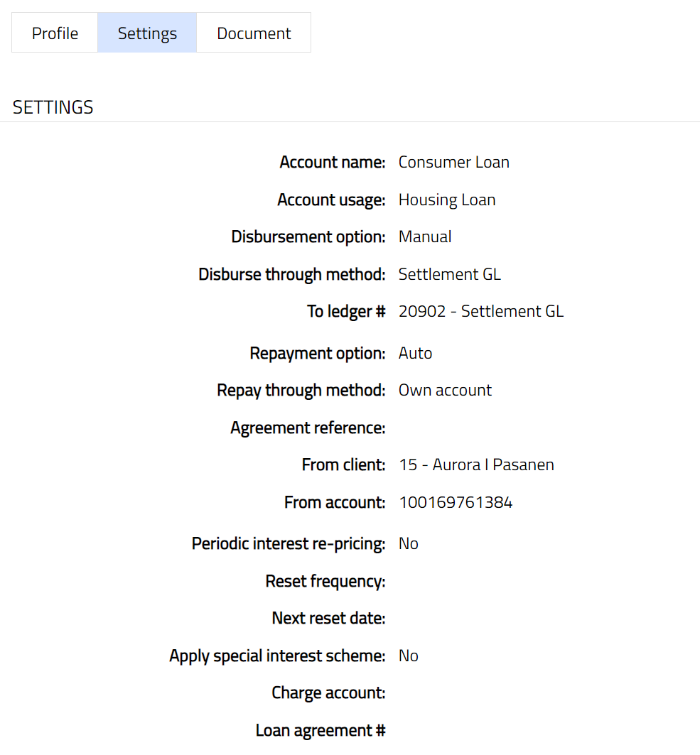Image resolution: width=700 pixels, height=755 pixels.
Task: Click the Next reset date label
Action: tap(328, 618)
